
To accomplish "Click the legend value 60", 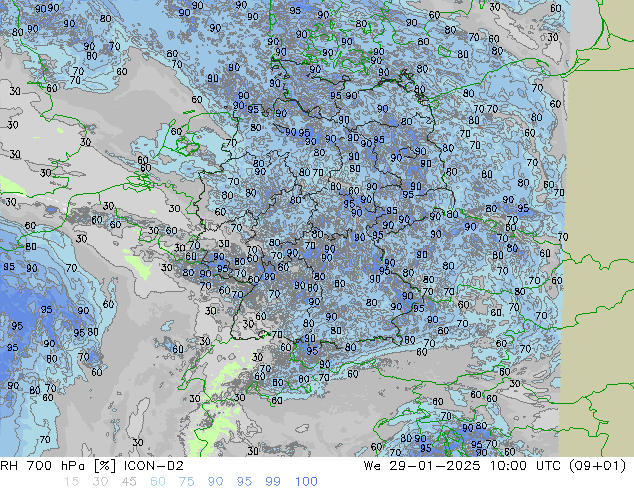I will 158,482.
